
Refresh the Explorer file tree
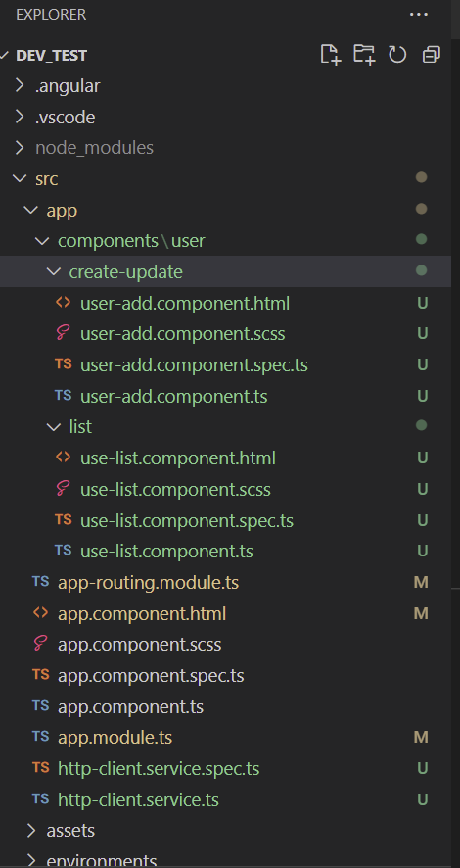pos(397,55)
